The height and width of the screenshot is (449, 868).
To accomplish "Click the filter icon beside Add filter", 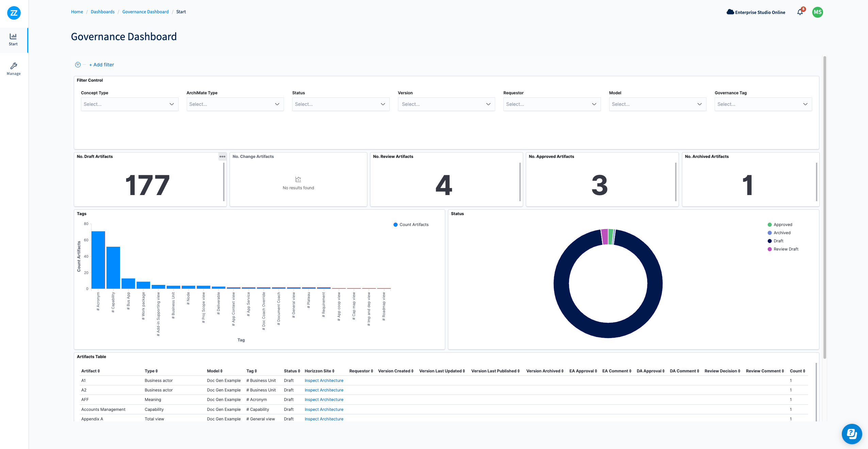I will (77, 64).
